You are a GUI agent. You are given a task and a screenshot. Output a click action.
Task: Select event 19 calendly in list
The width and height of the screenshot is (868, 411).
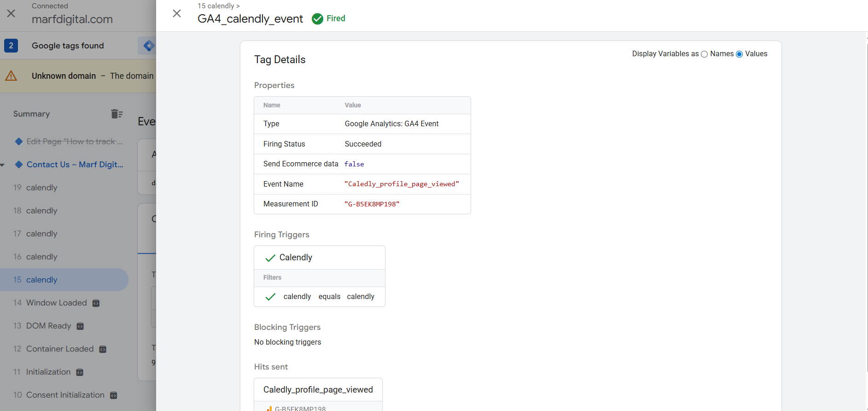(x=41, y=188)
